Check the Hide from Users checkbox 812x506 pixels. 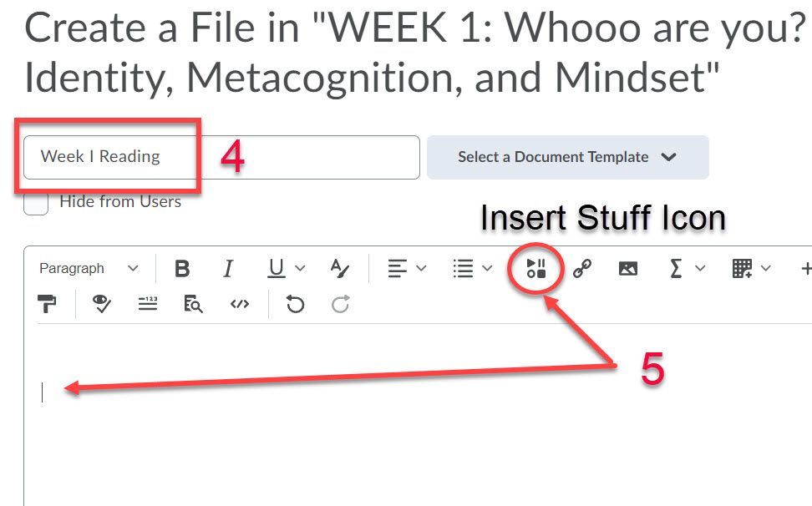pyautogui.click(x=35, y=204)
